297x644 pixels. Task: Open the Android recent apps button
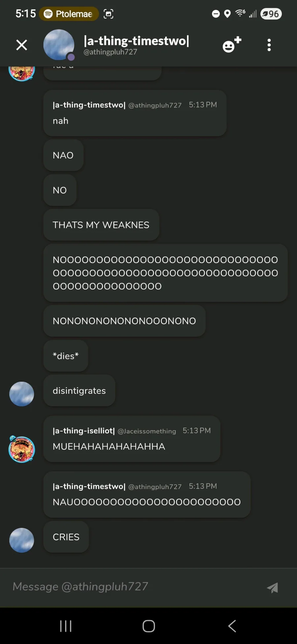pyautogui.click(x=66, y=626)
